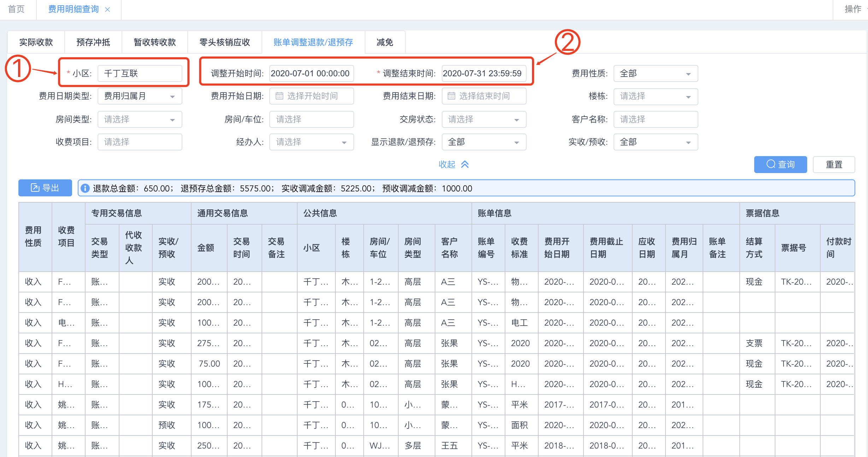Collapse filters with 收起 link
The height and width of the screenshot is (457, 868).
pos(453,164)
